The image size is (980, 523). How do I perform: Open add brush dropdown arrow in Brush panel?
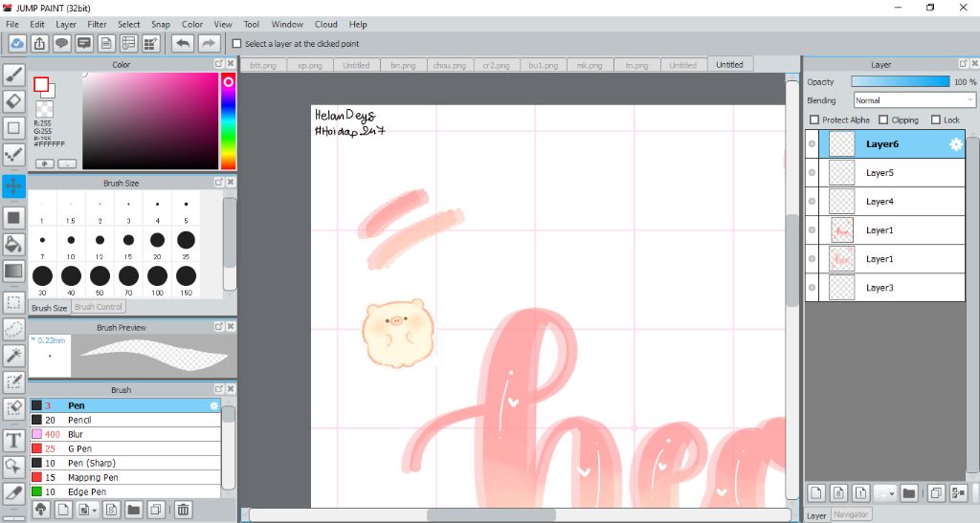(95, 510)
